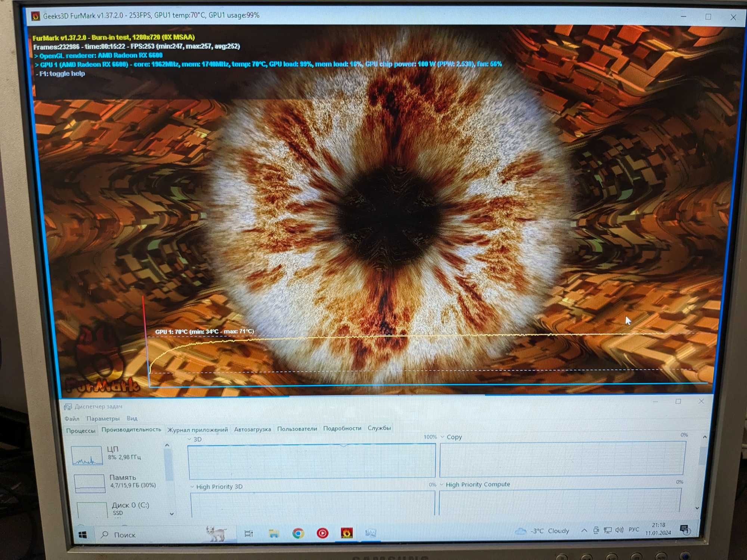Go to the Подробности tab

pos(342,428)
